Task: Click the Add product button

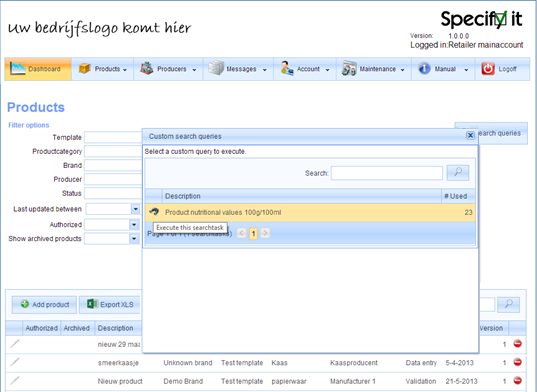Action: tap(44, 304)
